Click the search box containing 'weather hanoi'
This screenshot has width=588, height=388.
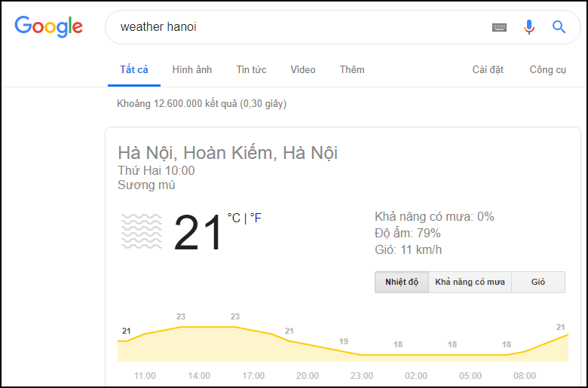point(302,27)
